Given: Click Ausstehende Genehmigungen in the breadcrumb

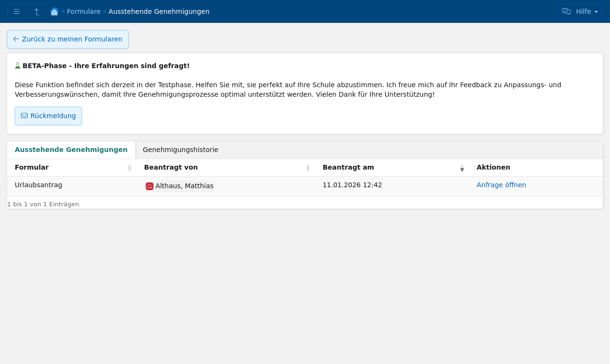Looking at the screenshot, I should click(159, 11).
